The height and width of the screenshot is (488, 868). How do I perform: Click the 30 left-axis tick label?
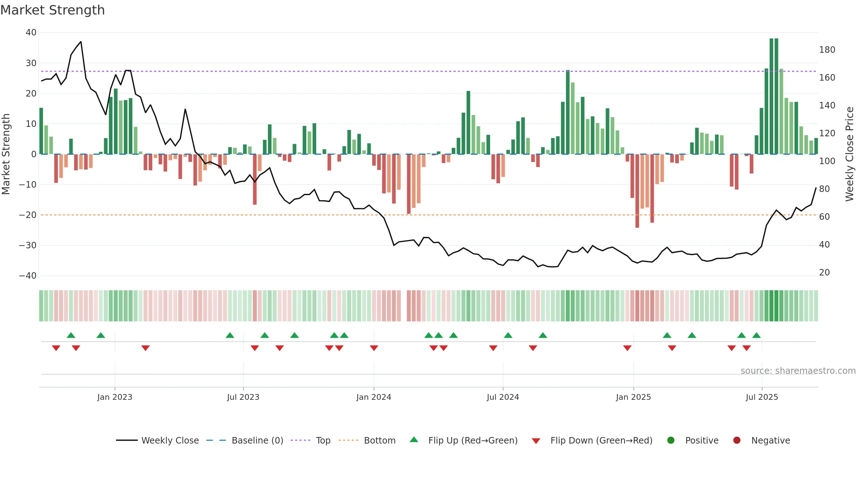point(31,63)
